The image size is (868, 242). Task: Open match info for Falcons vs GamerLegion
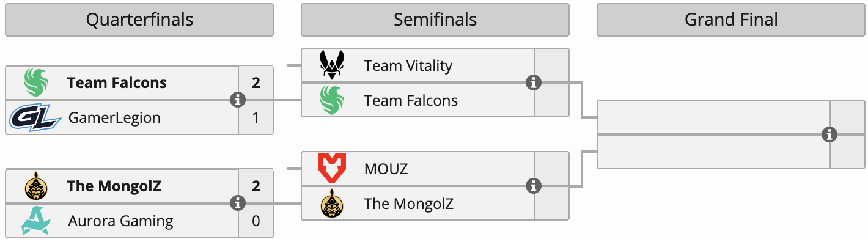click(x=238, y=100)
